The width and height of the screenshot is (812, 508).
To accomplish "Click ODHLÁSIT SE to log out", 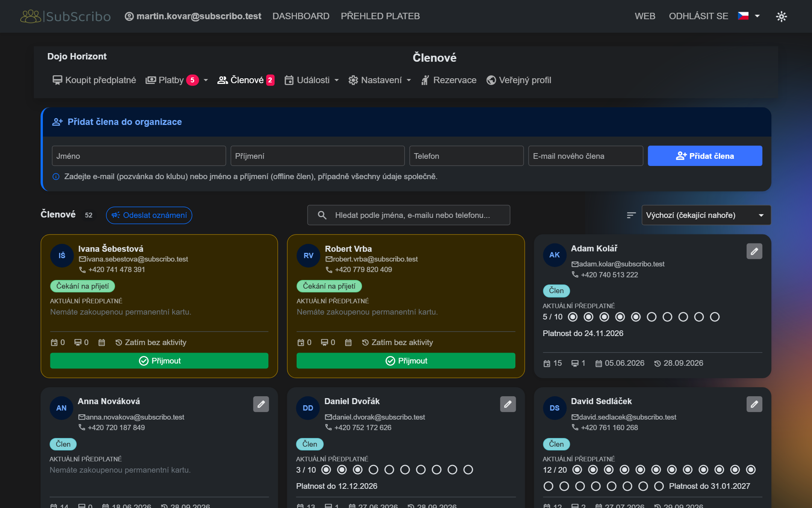I will (698, 16).
